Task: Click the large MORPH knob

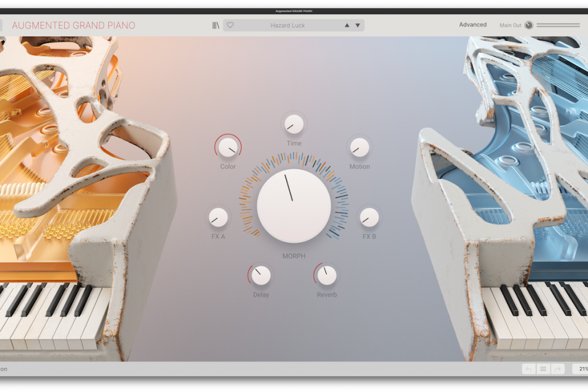Action: click(293, 206)
